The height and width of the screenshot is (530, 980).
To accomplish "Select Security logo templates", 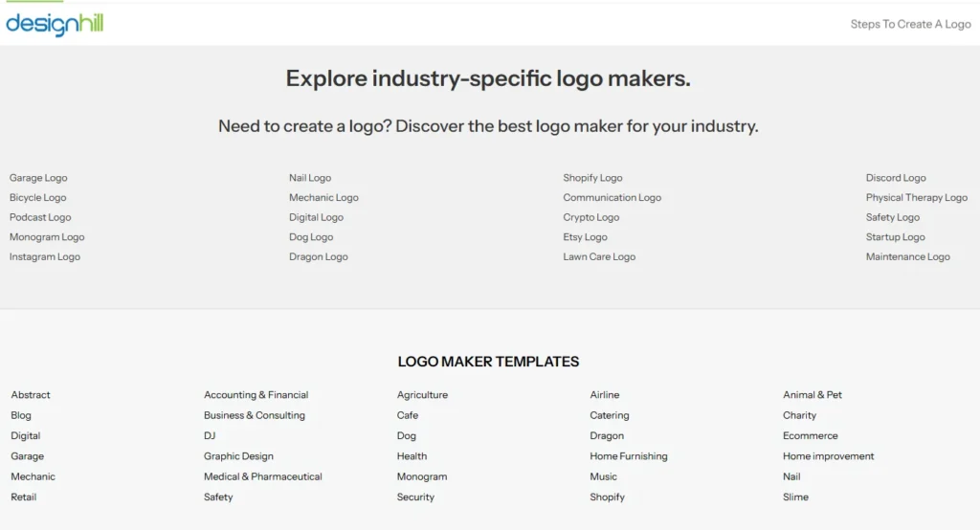I will [x=415, y=497].
